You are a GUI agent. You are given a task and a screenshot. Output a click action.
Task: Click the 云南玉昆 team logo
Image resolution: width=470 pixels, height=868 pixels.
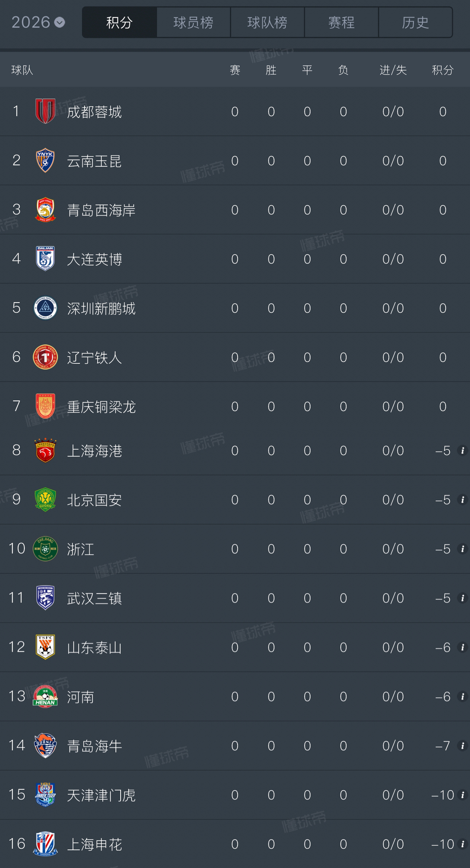tap(45, 161)
